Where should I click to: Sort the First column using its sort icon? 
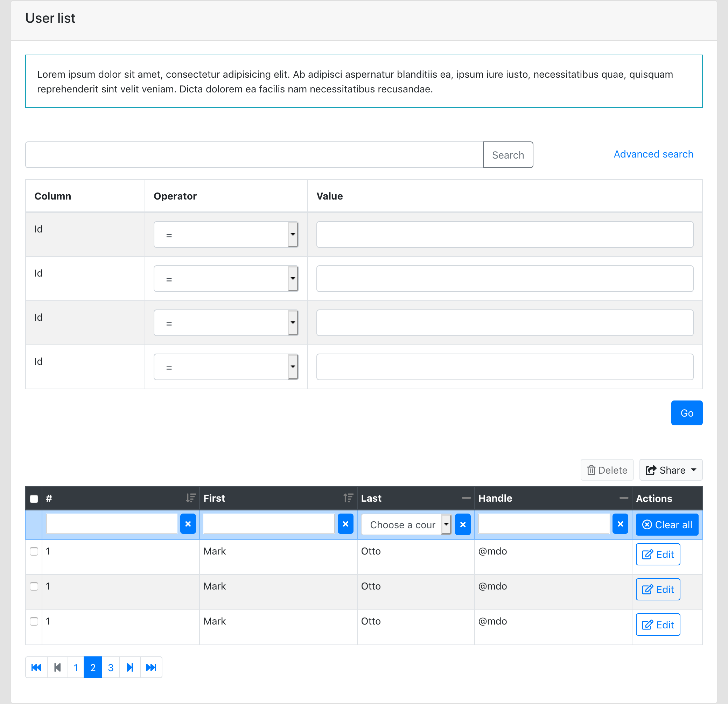[348, 498]
